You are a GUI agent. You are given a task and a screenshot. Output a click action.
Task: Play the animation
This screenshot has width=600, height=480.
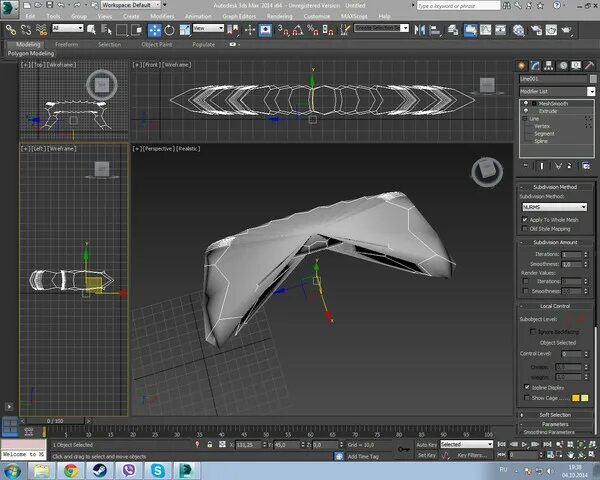click(x=524, y=444)
